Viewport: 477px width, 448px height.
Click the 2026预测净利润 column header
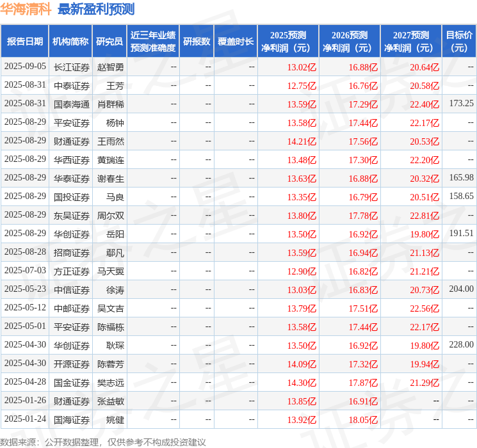click(350, 42)
